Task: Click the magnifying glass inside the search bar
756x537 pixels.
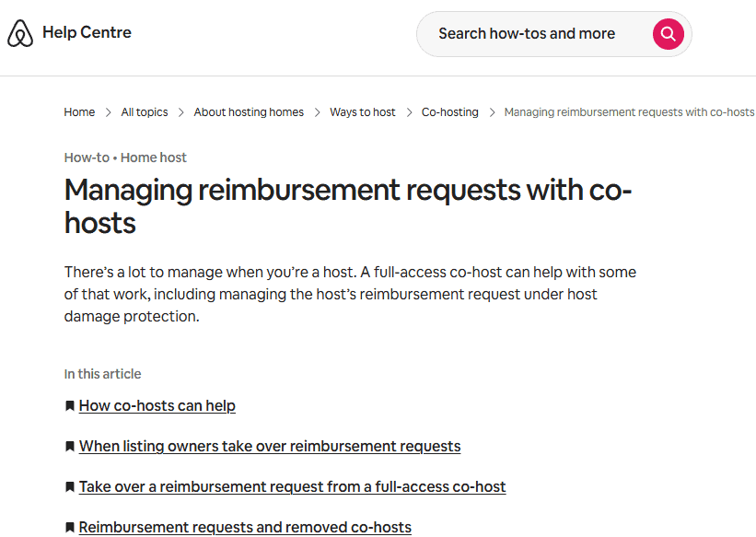Action: tap(668, 33)
